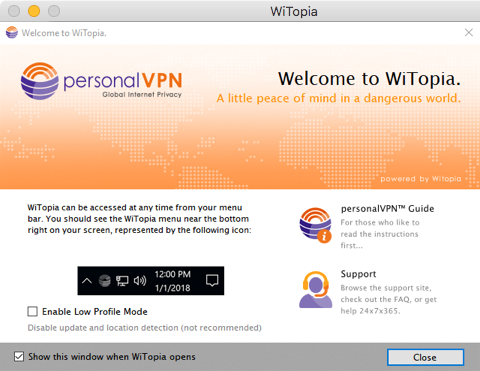Click the Support headset agent icon
The height and width of the screenshot is (371, 480).
coord(315,290)
